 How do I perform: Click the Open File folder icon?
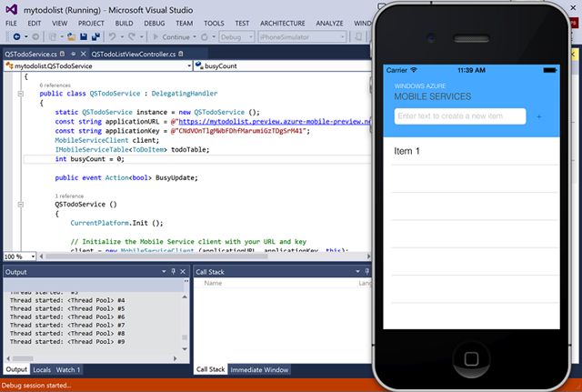(x=71, y=36)
